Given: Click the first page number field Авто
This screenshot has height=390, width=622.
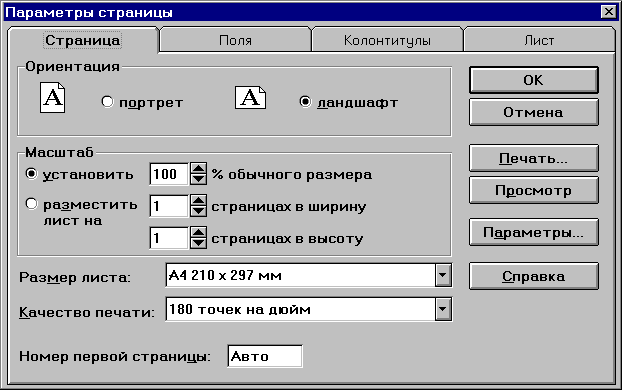Looking at the screenshot, I should pyautogui.click(x=265, y=356).
